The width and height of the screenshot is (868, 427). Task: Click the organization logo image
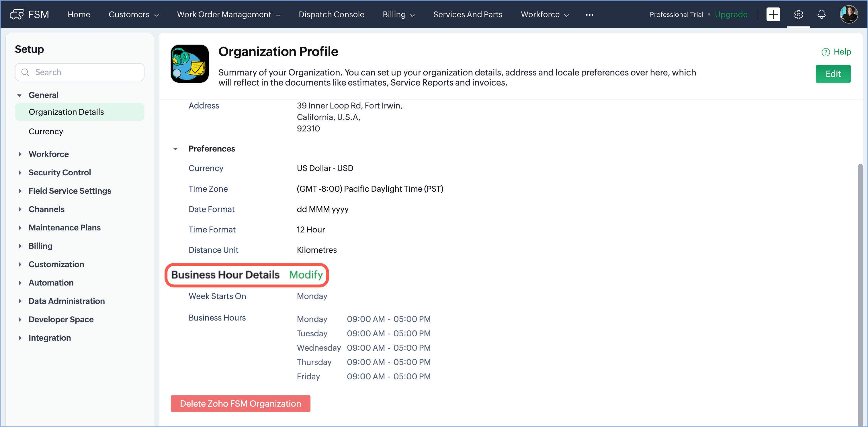point(190,63)
